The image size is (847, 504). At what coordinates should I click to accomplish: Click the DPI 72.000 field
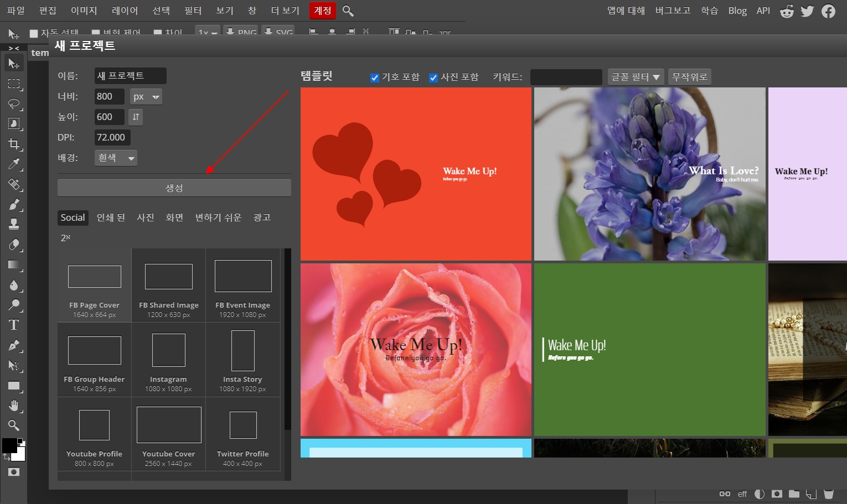(x=112, y=137)
